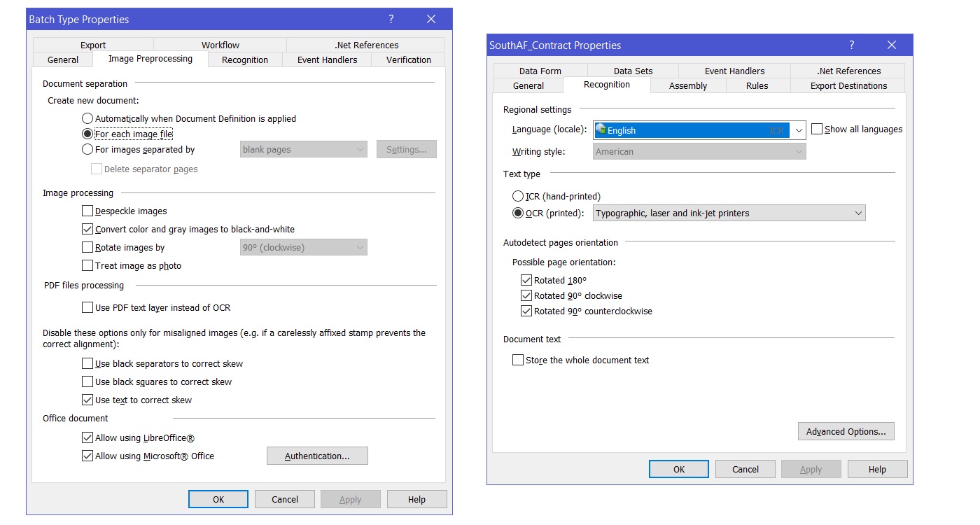Uncheck 'Rotated 180°' page orientation
This screenshot has width=980, height=525.
526,280
